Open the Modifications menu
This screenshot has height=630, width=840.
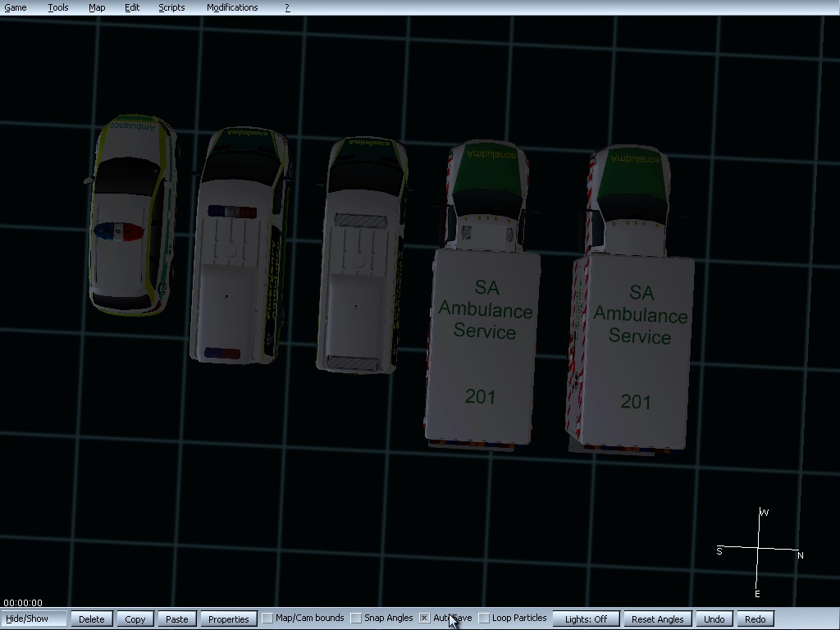pyautogui.click(x=232, y=7)
